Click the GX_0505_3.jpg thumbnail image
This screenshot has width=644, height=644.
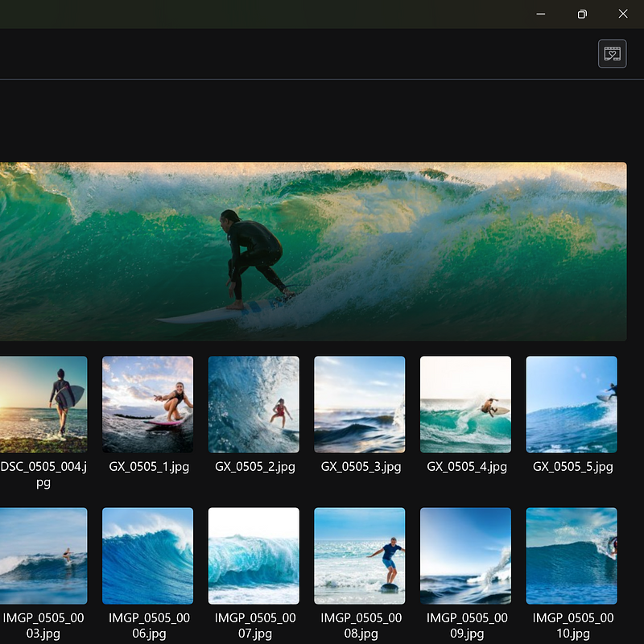click(x=359, y=404)
